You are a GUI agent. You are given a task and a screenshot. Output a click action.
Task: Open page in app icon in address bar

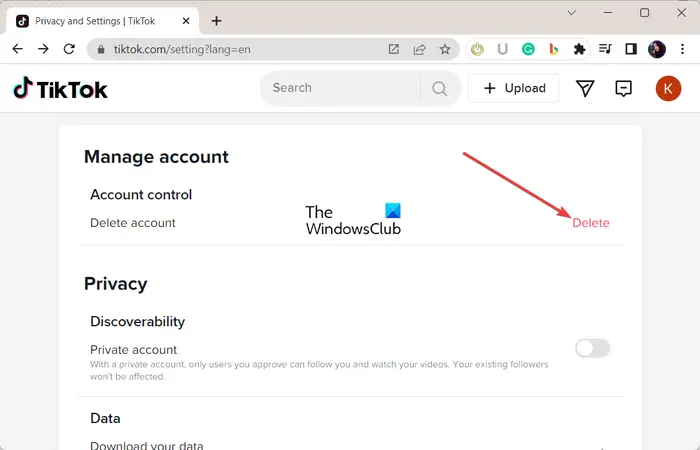point(393,49)
